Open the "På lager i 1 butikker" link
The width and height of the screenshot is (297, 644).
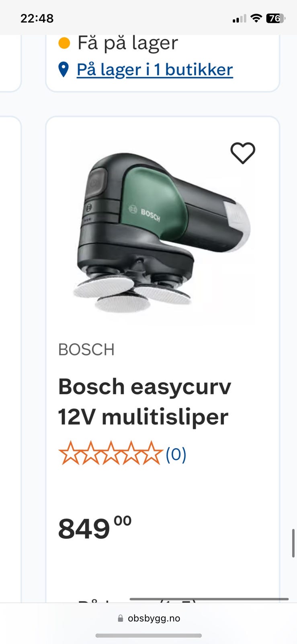pos(155,70)
